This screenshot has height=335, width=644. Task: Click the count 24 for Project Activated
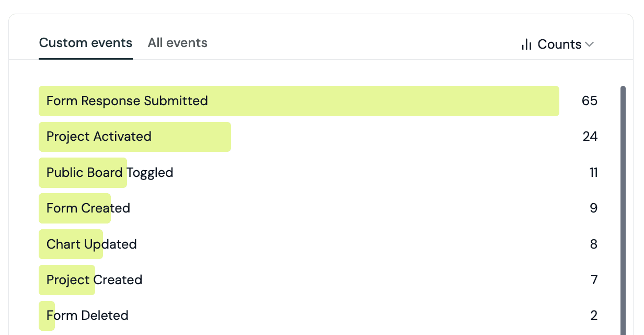(590, 137)
